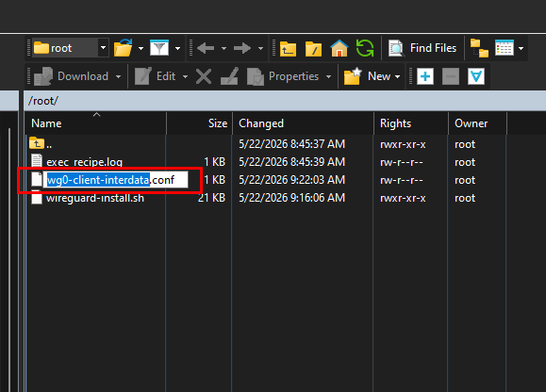The width and height of the screenshot is (546, 392).
Task: Expand the New button dropdown arrow
Action: tap(398, 76)
